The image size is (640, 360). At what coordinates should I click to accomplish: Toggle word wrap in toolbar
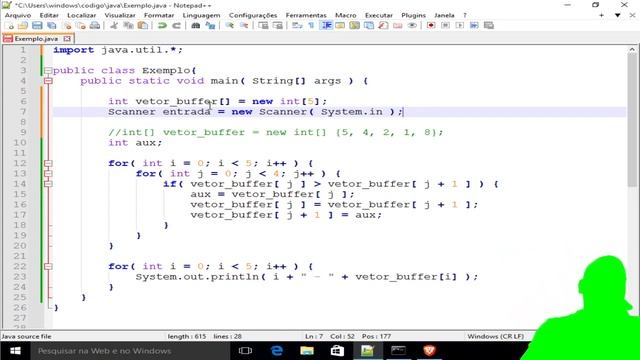[x=297, y=26]
